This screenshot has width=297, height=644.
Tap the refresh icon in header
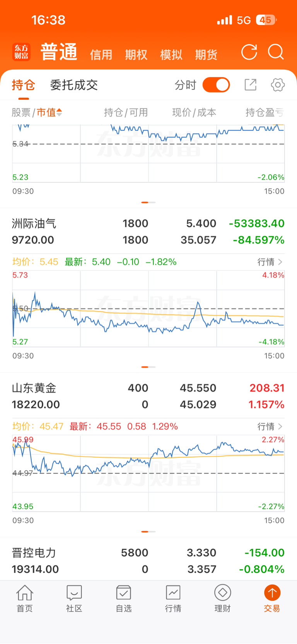(x=249, y=52)
